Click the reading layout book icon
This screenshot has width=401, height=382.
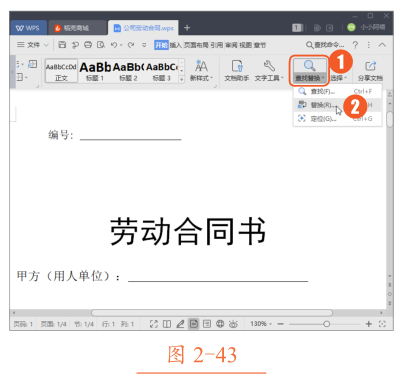167,324
